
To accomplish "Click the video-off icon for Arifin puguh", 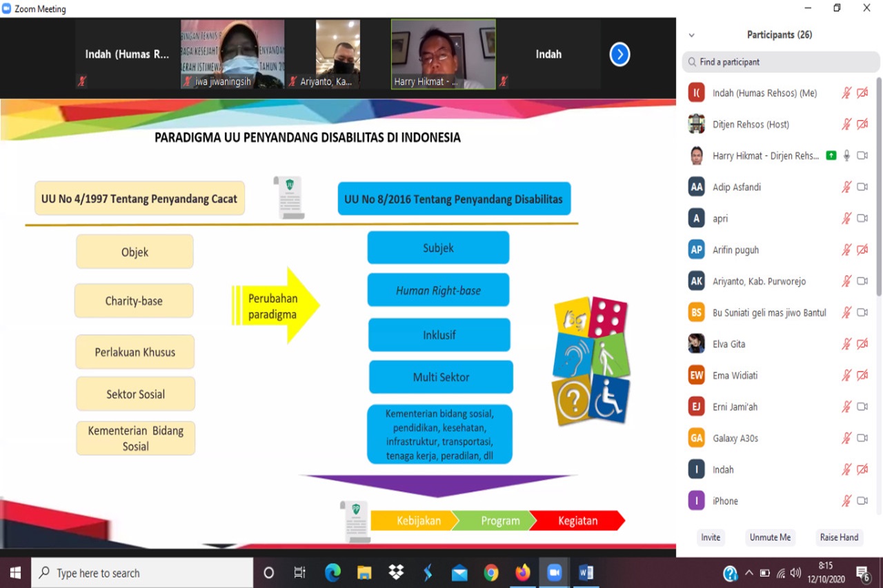I will coord(862,250).
